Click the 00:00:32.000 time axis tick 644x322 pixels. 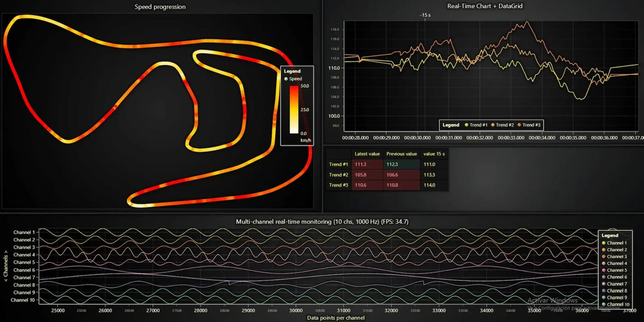tap(480, 138)
